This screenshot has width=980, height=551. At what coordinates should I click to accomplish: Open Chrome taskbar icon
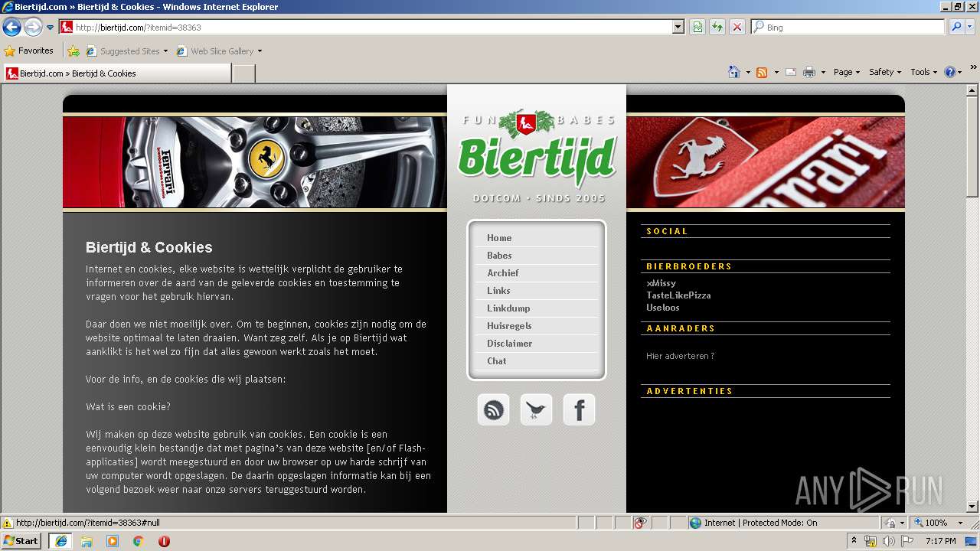point(139,541)
